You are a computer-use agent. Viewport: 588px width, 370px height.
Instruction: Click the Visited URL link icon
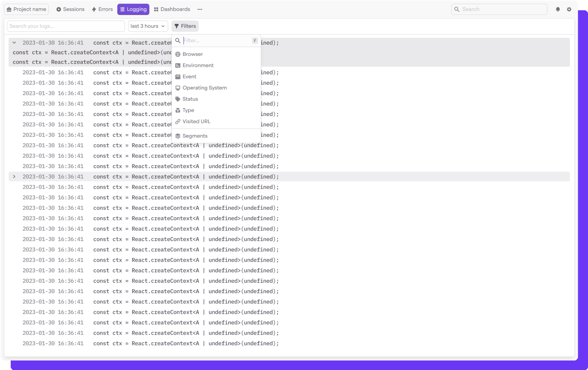click(178, 121)
